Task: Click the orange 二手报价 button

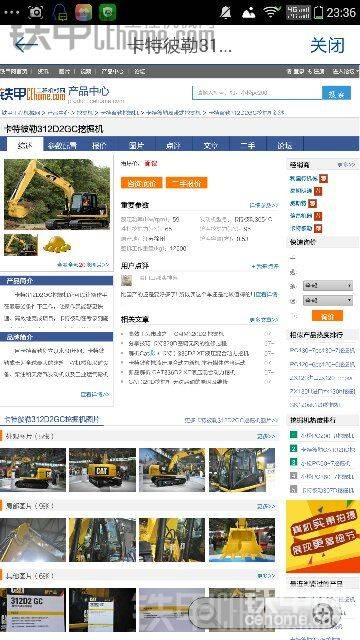Action: (187, 183)
